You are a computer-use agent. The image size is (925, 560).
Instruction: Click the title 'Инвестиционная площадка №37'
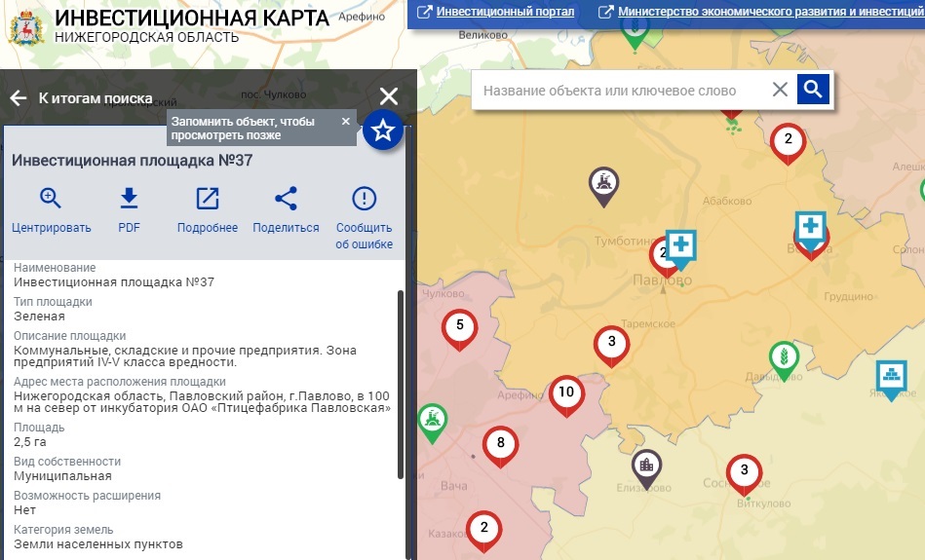pyautogui.click(x=133, y=161)
